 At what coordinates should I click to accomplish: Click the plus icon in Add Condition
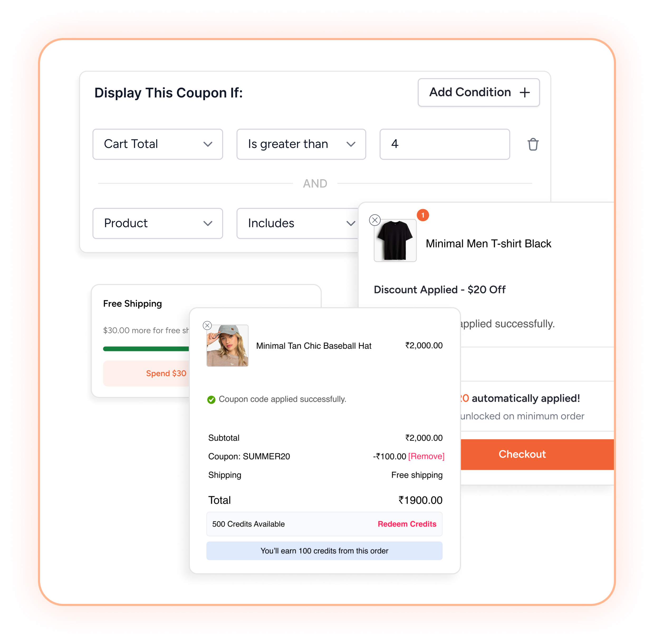[525, 92]
